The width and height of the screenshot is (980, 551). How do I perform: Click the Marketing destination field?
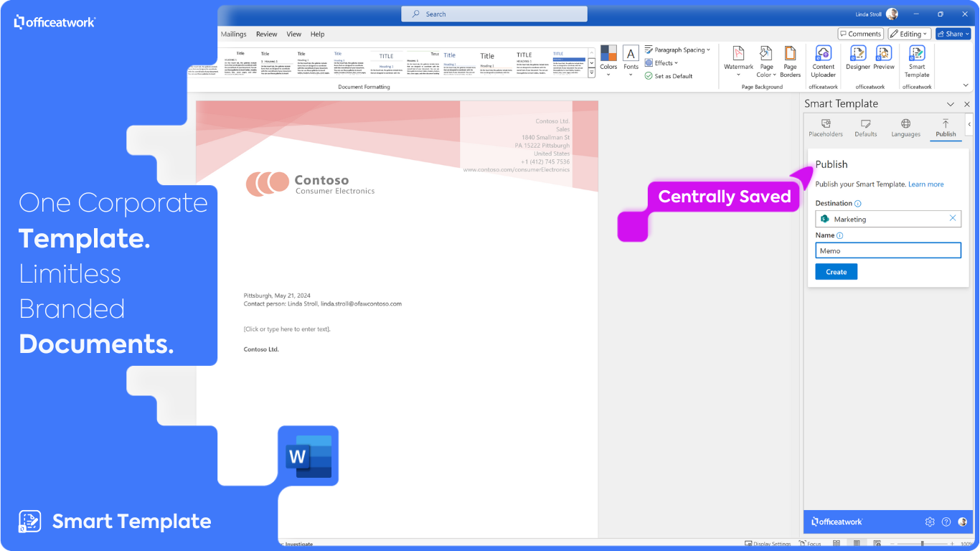click(x=888, y=219)
